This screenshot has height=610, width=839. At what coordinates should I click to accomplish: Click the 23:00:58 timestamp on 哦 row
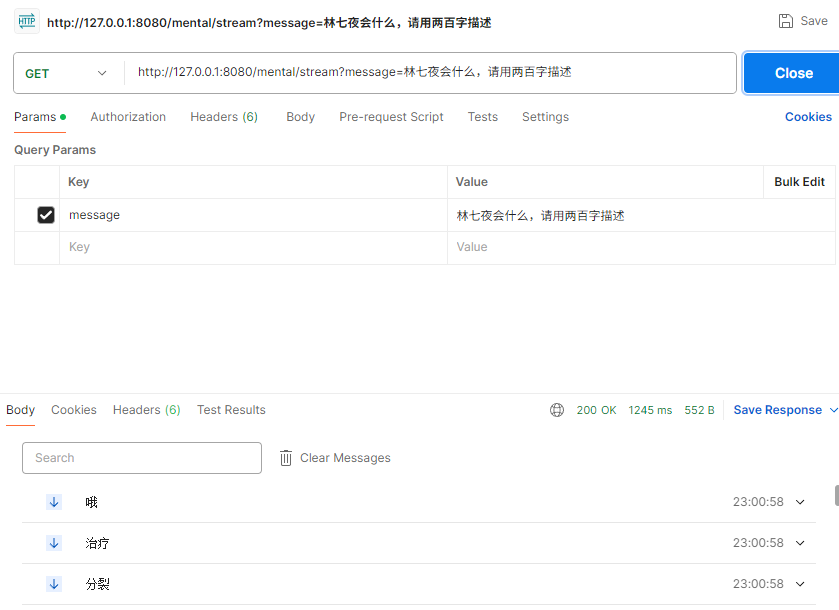click(758, 502)
